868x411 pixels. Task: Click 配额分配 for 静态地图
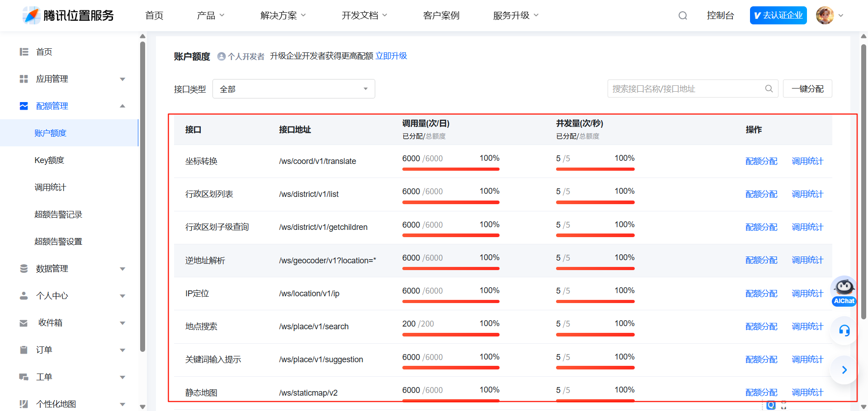tap(761, 392)
